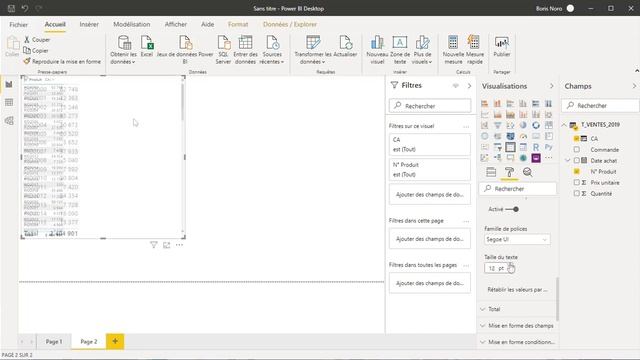
Task: Click Nouvelle mesure in the ribbon
Action: click(x=453, y=50)
